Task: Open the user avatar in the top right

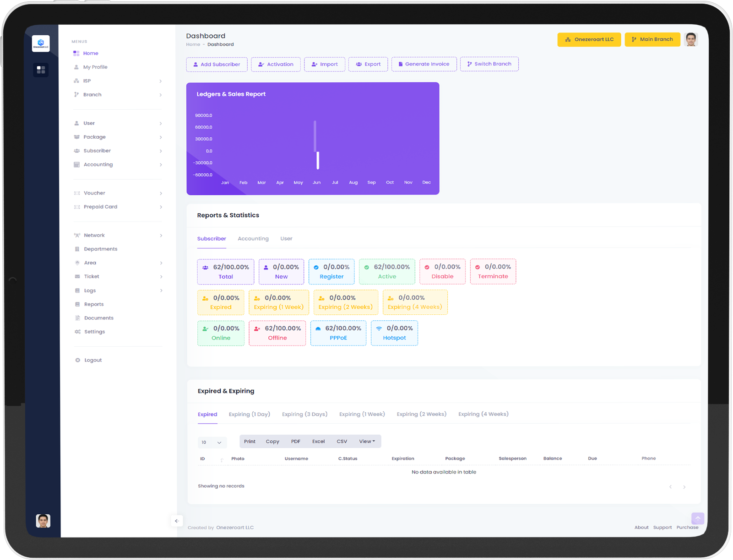Action: pyautogui.click(x=691, y=39)
